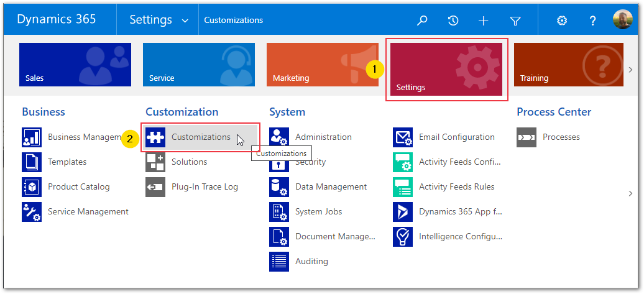The width and height of the screenshot is (644, 294).
Task: Click the Dynamics 365 home title
Action: [57, 19]
